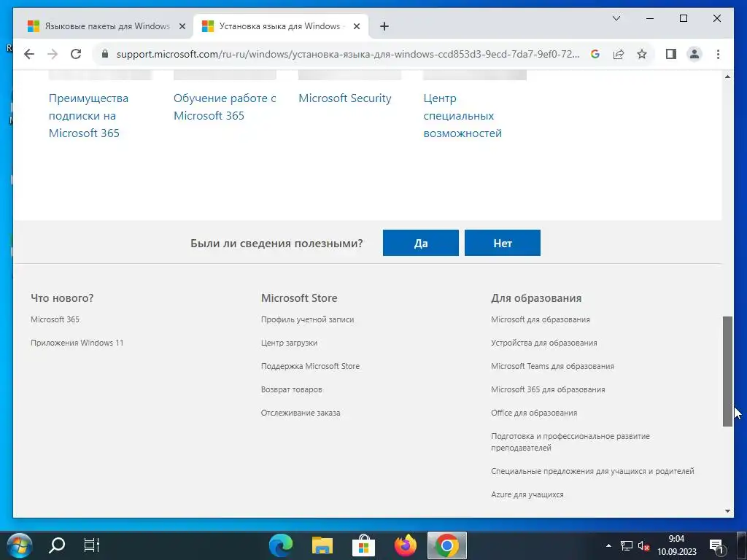Open the notification center icon

pyautogui.click(x=717, y=545)
